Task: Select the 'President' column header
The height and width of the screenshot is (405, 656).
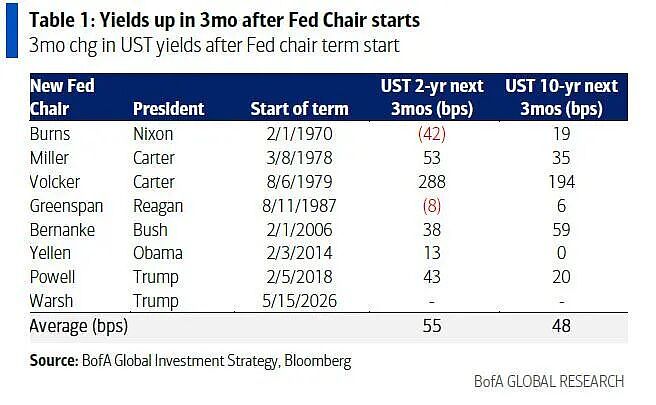Action: [169, 109]
